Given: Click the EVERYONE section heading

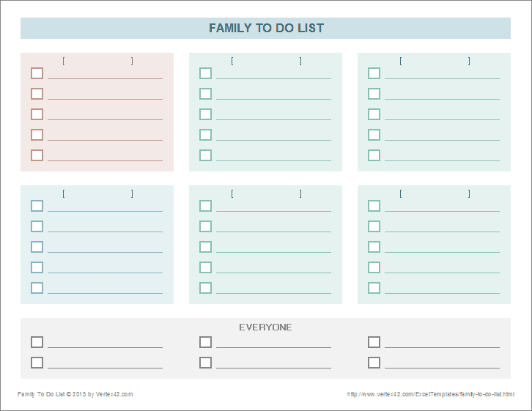Looking at the screenshot, I should tap(265, 327).
